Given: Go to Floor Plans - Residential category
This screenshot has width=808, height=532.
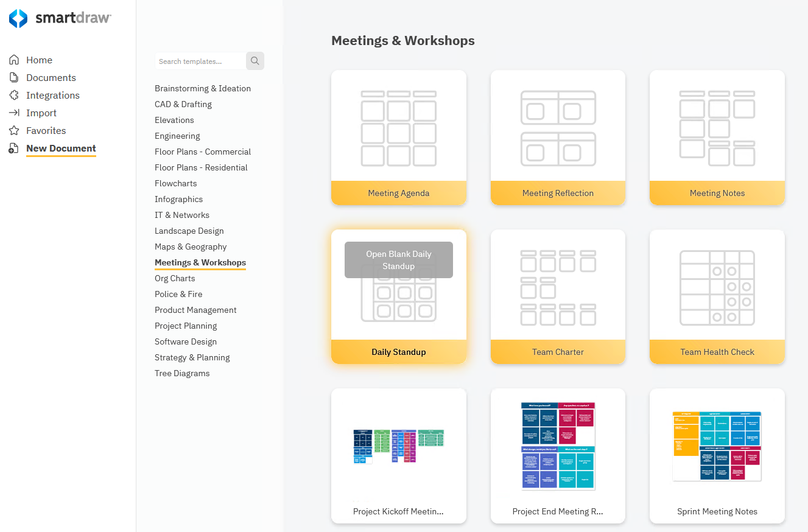Looking at the screenshot, I should (x=201, y=167).
